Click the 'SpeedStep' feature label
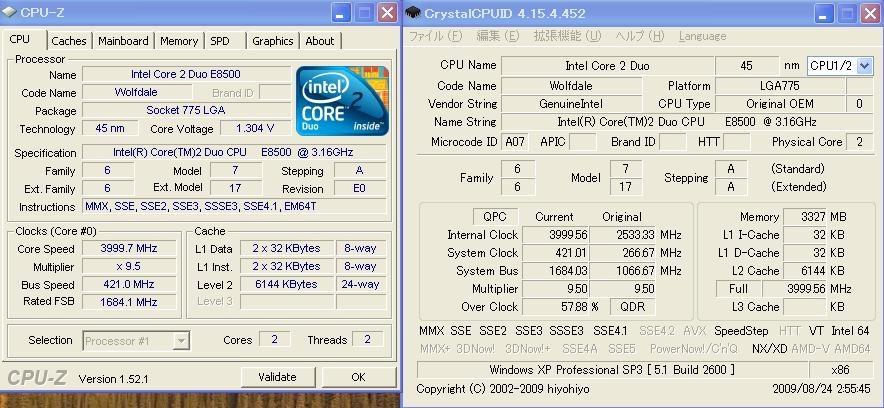The image size is (884, 408). click(x=741, y=331)
